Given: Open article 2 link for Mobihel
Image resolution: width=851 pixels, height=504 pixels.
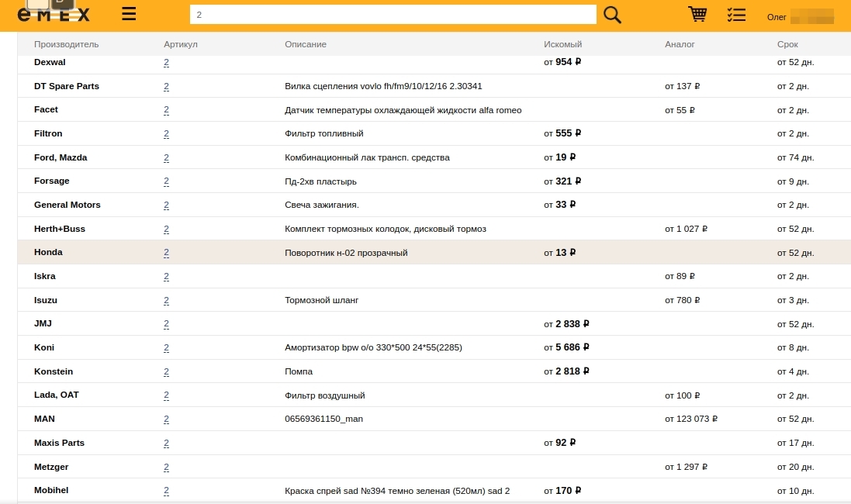Looking at the screenshot, I should 166,491.
